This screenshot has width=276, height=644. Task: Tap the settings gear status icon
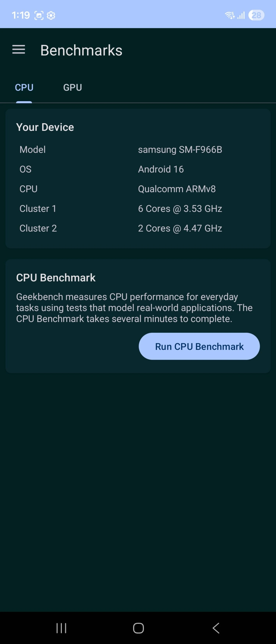pyautogui.click(x=51, y=15)
